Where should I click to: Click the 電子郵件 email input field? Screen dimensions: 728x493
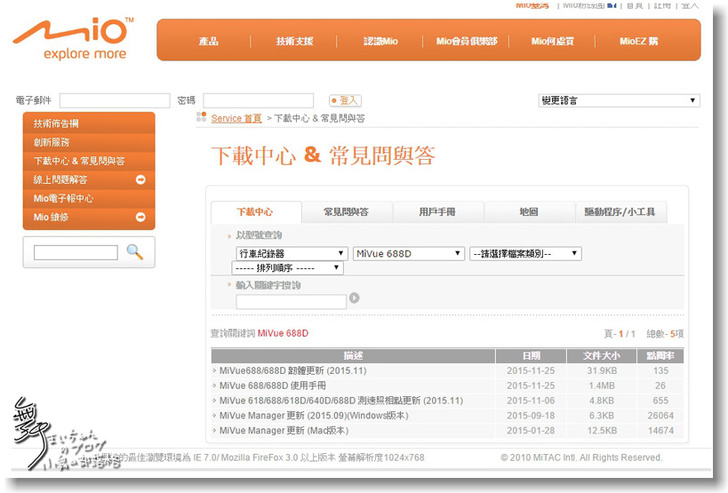[114, 101]
